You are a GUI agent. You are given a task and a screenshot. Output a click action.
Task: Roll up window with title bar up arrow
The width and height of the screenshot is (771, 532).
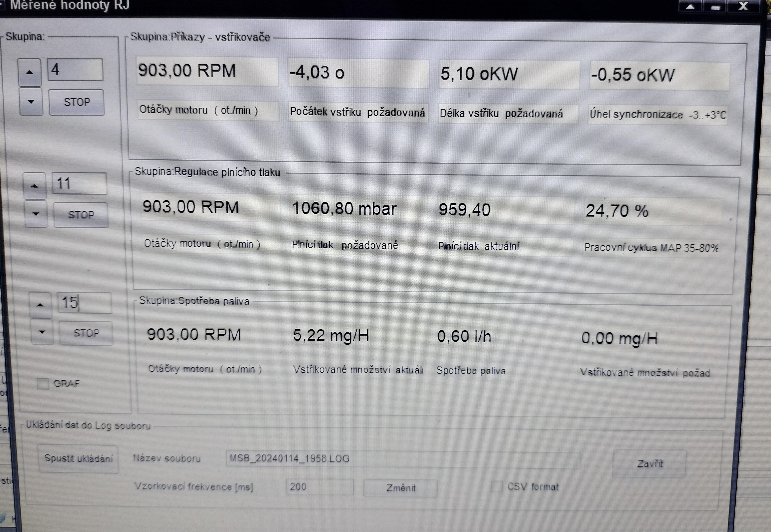point(690,7)
